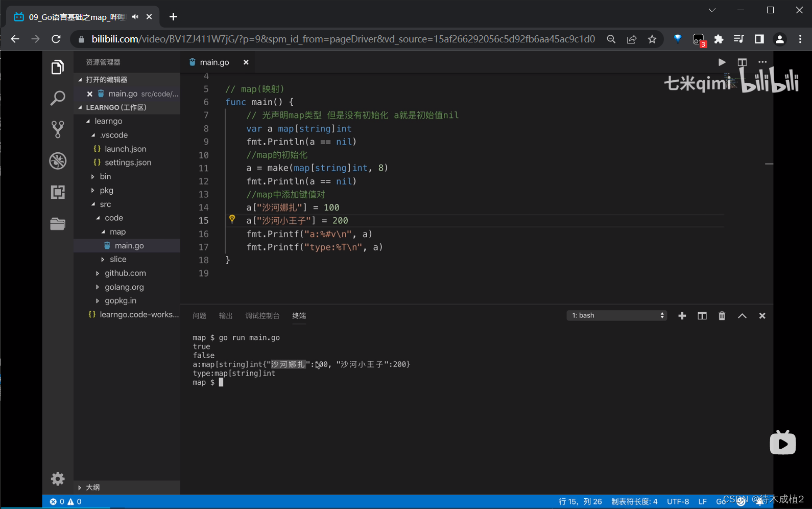Screen dimensions: 812x509
Task: Close the terminal panel
Action: pos(762,316)
